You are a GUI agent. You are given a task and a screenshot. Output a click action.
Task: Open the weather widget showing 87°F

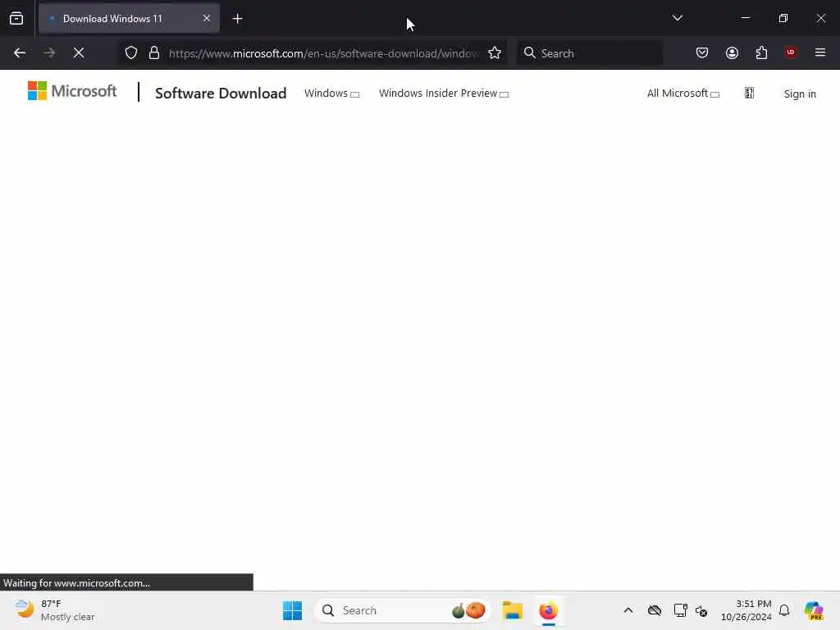(x=54, y=610)
